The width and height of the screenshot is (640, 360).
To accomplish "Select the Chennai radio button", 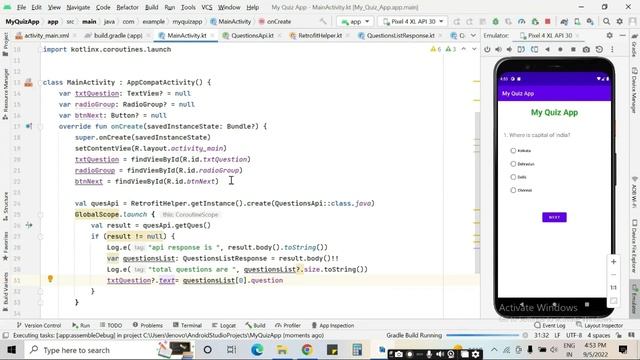I will click(513, 190).
